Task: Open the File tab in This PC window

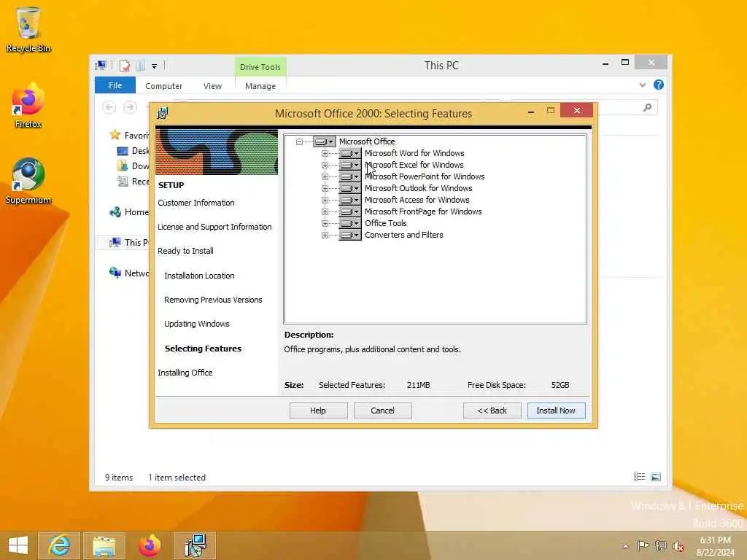Action: coord(115,85)
